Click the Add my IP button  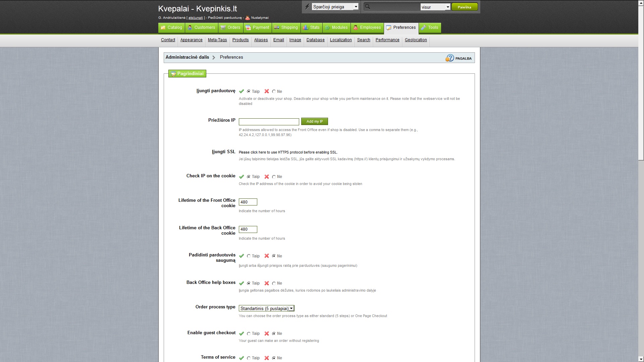point(314,121)
